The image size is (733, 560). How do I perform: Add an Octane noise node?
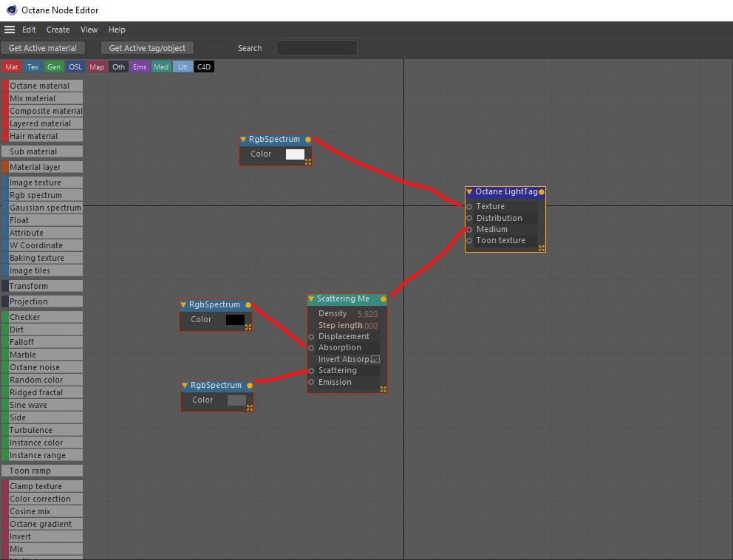click(42, 367)
